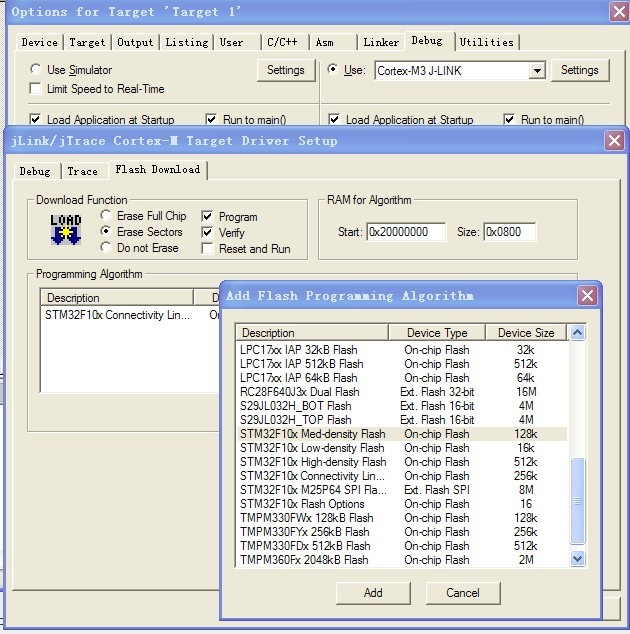Select STM32F10x M25P64 SPI Flash row
The width and height of the screenshot is (630, 634).
[402, 490]
